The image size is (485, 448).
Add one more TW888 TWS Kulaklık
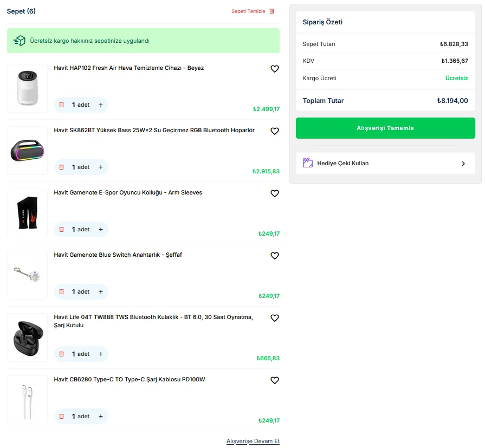tap(101, 354)
